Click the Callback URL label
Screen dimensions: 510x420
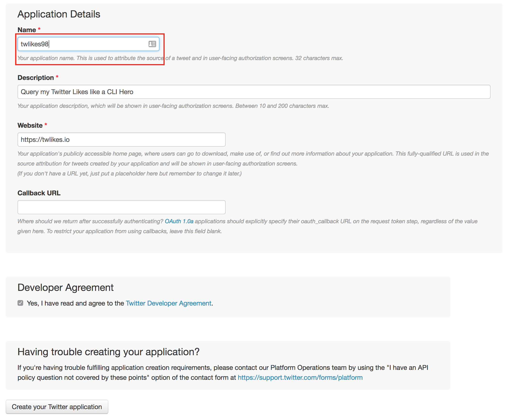[x=39, y=193]
